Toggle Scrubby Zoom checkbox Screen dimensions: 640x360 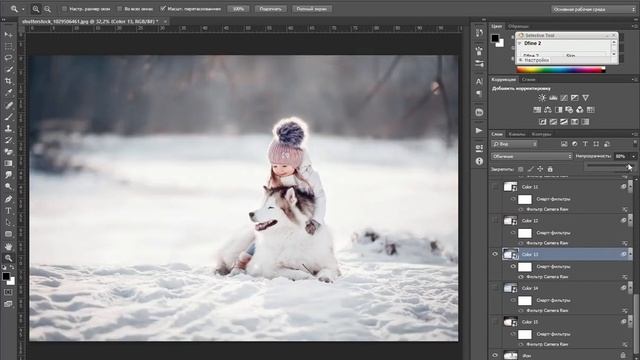pos(162,9)
